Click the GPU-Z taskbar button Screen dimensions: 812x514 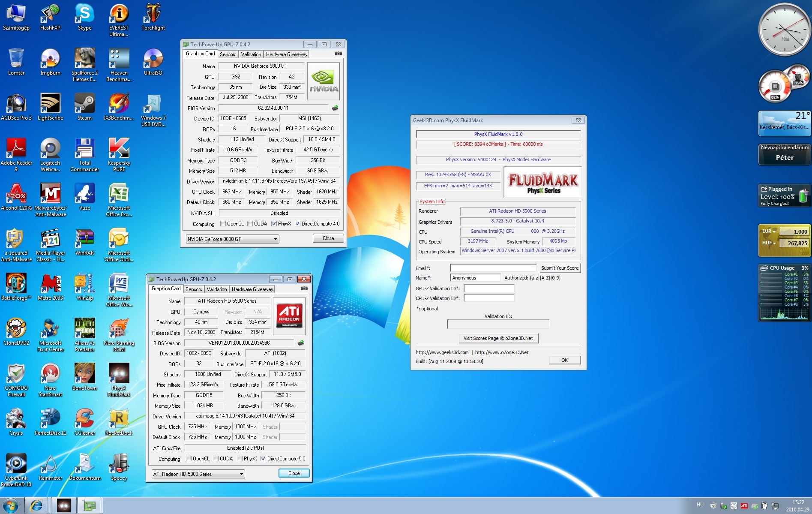pyautogui.click(x=90, y=506)
